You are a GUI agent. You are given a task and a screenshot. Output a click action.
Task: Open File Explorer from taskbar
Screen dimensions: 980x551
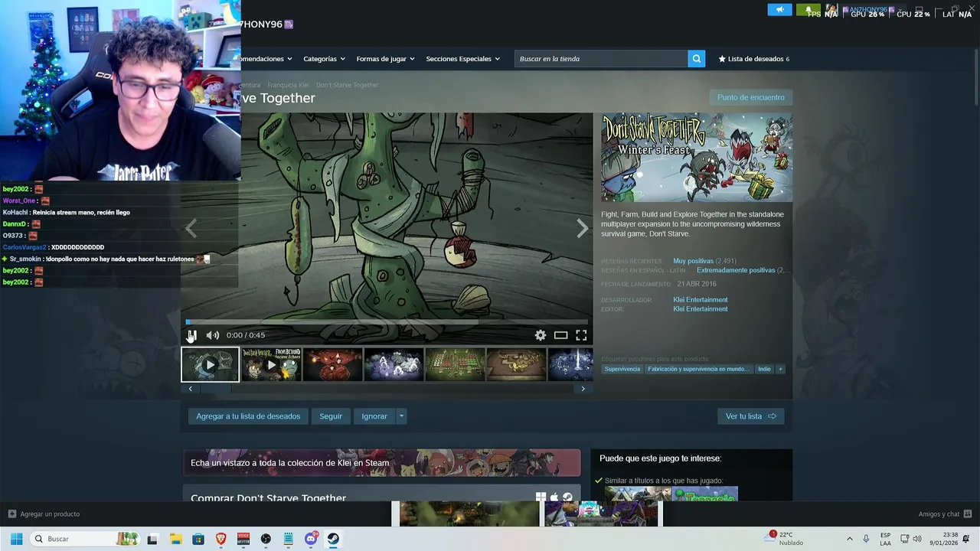click(175, 539)
